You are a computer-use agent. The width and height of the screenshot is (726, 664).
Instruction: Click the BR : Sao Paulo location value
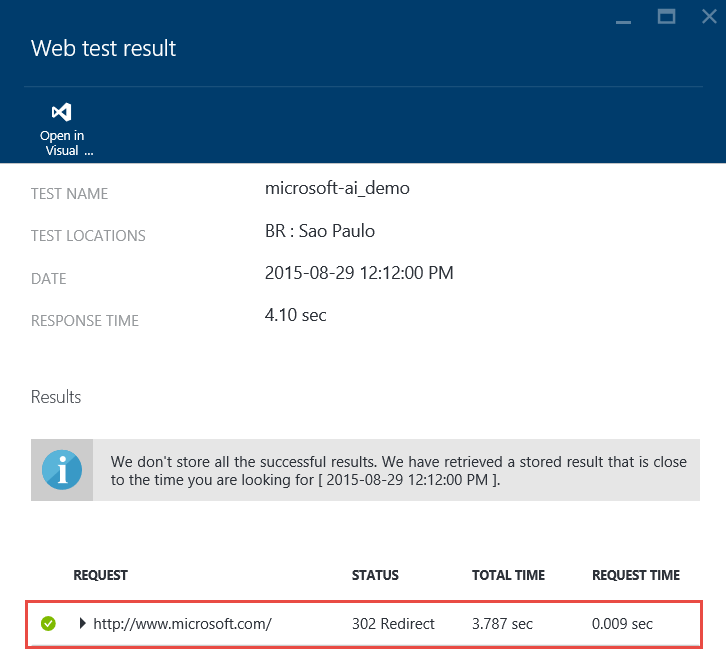pyautogui.click(x=320, y=231)
